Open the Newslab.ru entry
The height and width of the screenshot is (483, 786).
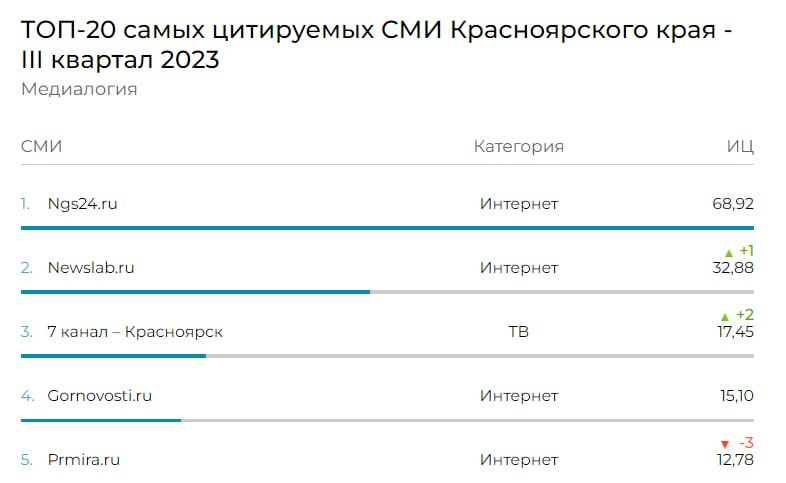pos(91,268)
